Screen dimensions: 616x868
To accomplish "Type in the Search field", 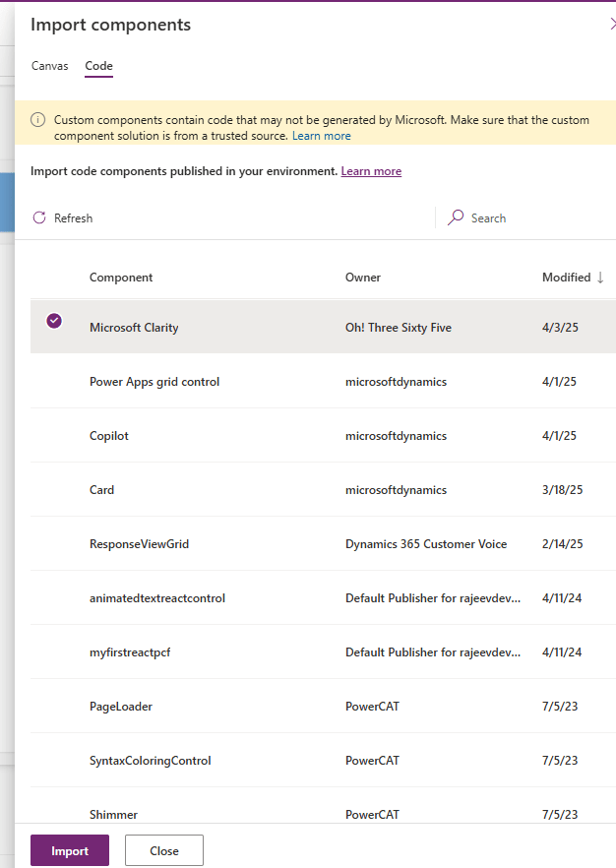I will click(x=531, y=218).
